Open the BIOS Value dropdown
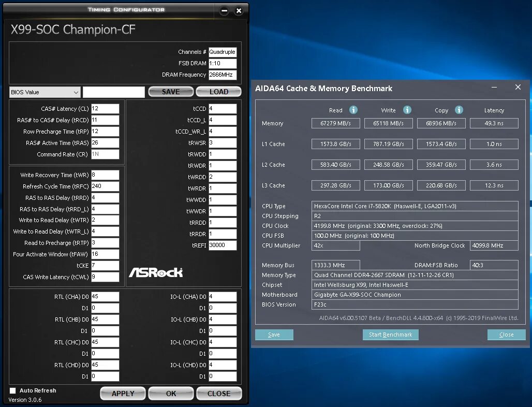Image resolution: width=532 pixels, height=407 pixels. [x=45, y=92]
